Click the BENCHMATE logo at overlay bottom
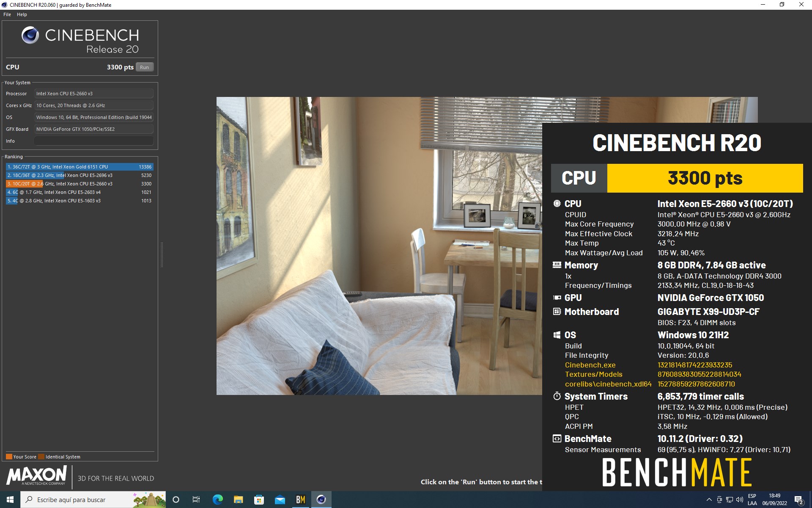This screenshot has height=508, width=812. tap(677, 472)
